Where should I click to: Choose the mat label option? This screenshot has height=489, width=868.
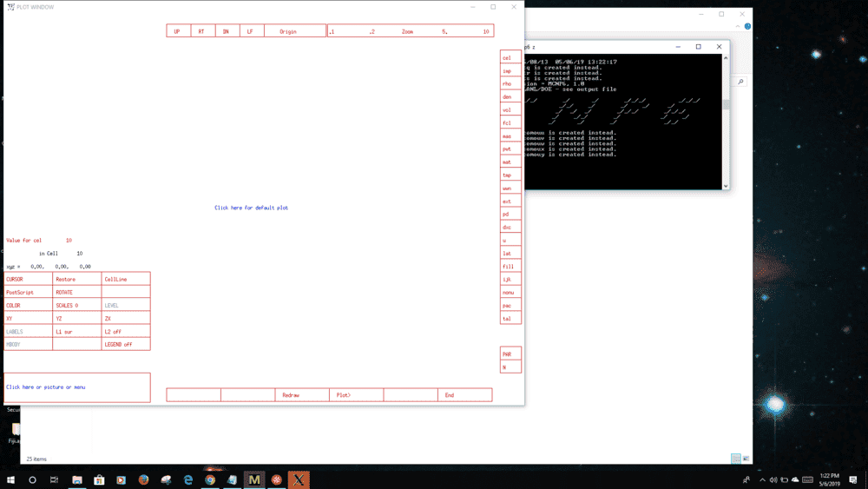(x=510, y=162)
